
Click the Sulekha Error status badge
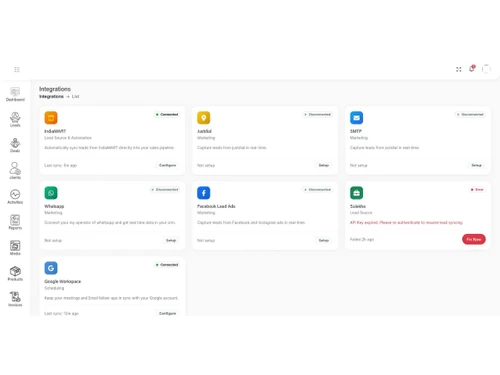477,190
